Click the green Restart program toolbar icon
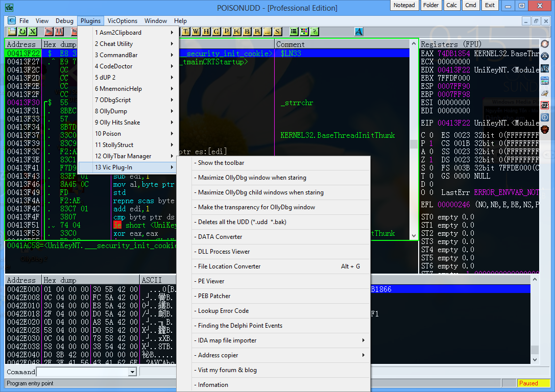Image resolution: width=555 pixels, height=392 pixels. [x=22, y=32]
